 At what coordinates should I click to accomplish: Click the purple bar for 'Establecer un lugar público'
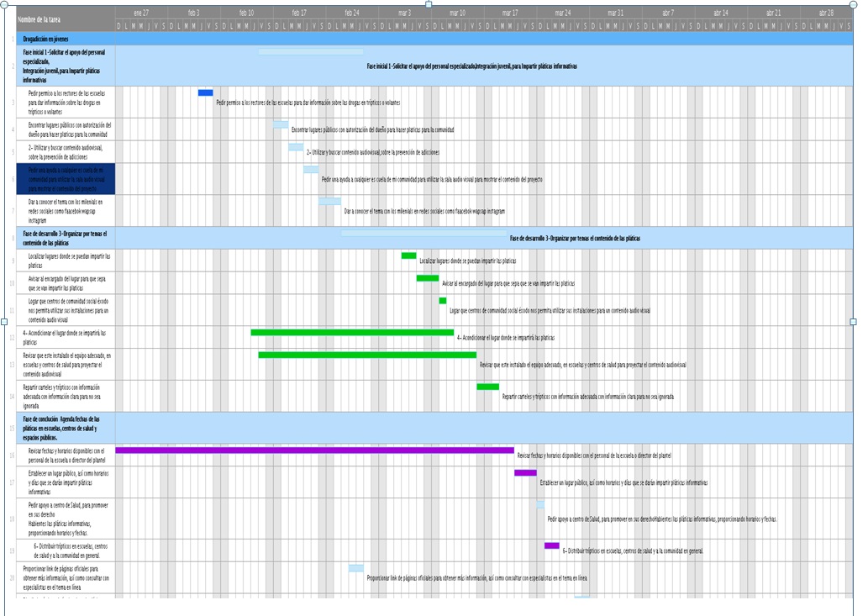coord(526,472)
